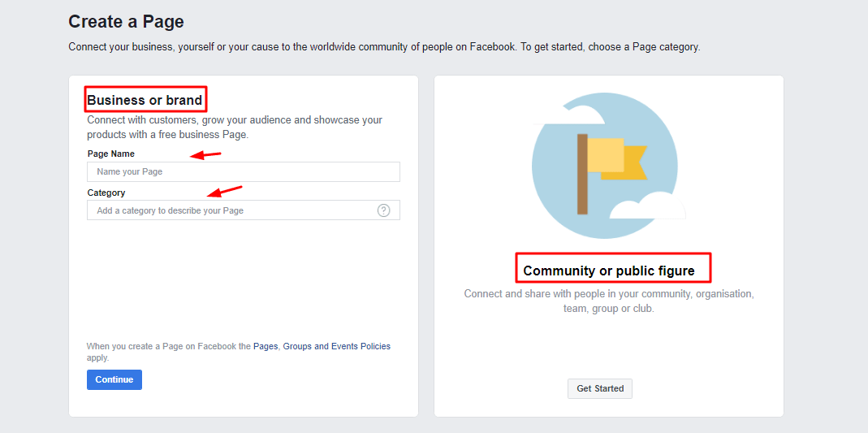
Task: Click the Community card description text
Action: (609, 301)
